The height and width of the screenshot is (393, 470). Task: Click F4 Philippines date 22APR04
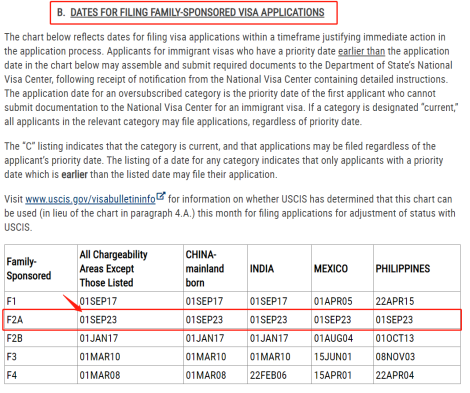coord(395,375)
